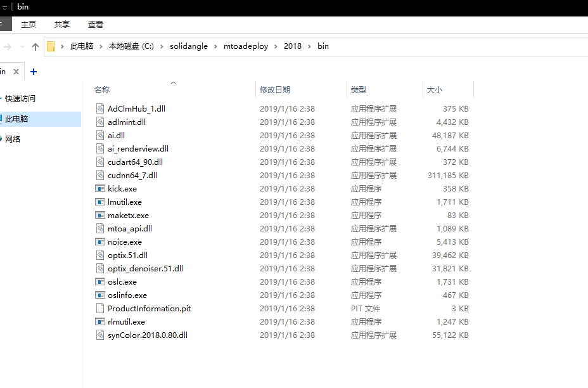Image resolution: width=588 pixels, height=388 pixels.
Task: Click the folder icon in address bar
Action: (x=51, y=46)
